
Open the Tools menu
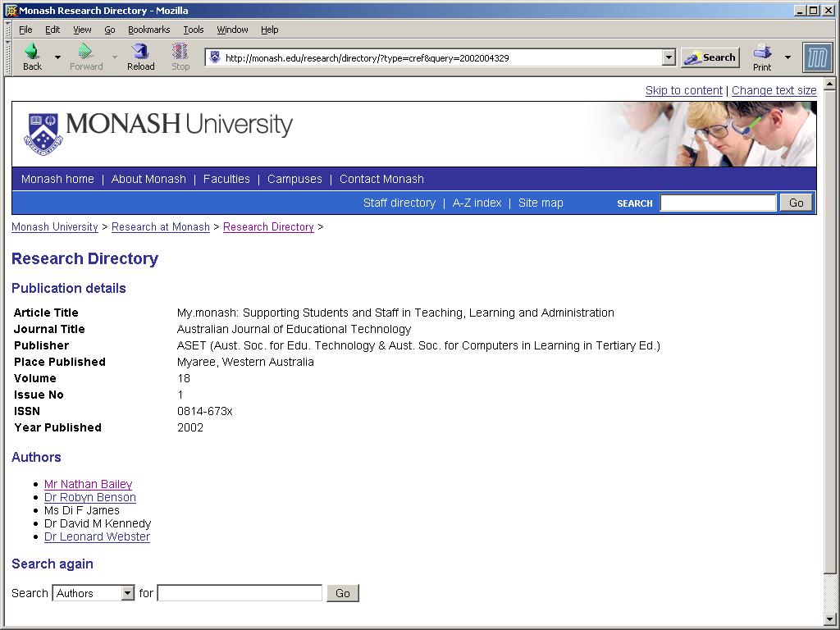click(x=194, y=30)
